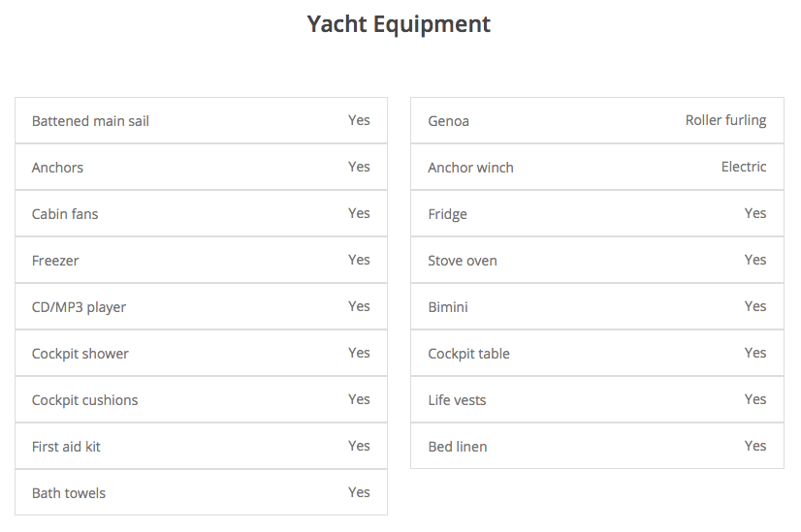This screenshot has width=801, height=532.
Task: Select the Anchor winch row
Action: [x=596, y=168]
